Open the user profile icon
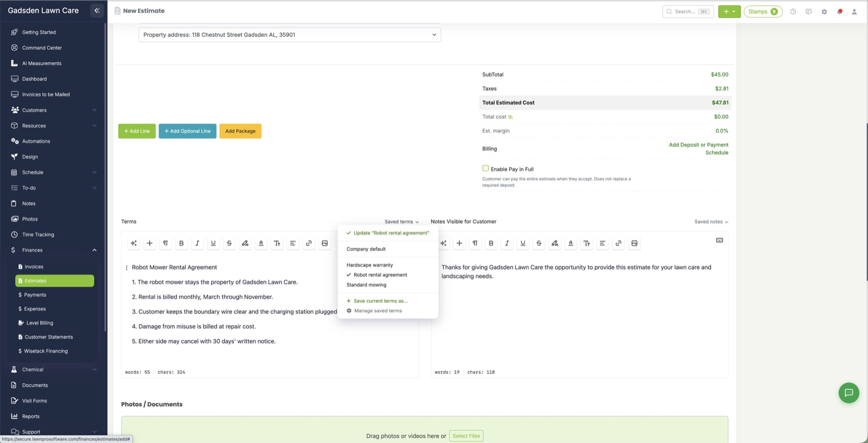Image resolution: width=868 pixels, height=443 pixels. pyautogui.click(x=854, y=11)
